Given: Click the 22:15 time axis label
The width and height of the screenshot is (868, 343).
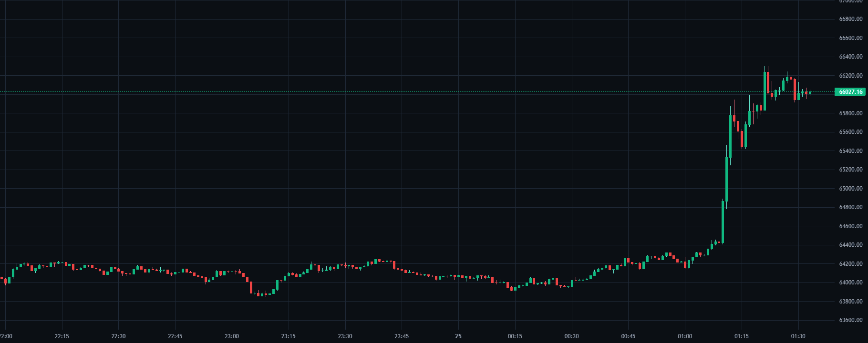Looking at the screenshot, I should 62,336.
